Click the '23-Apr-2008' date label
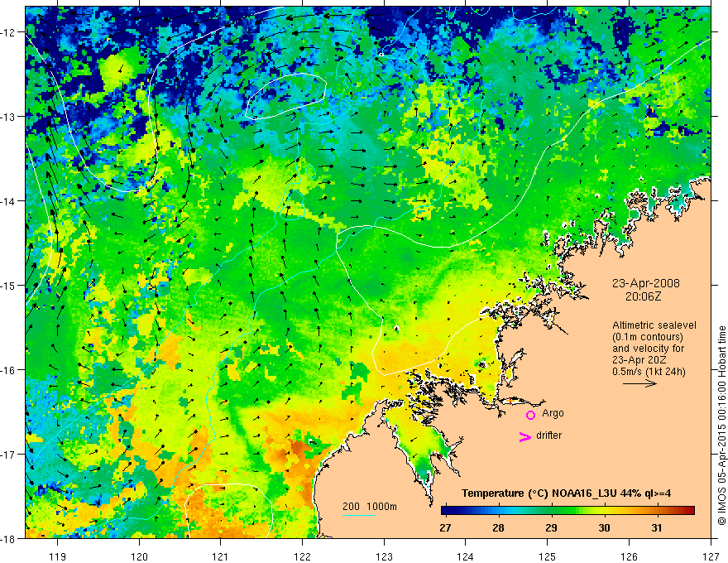 [646, 283]
